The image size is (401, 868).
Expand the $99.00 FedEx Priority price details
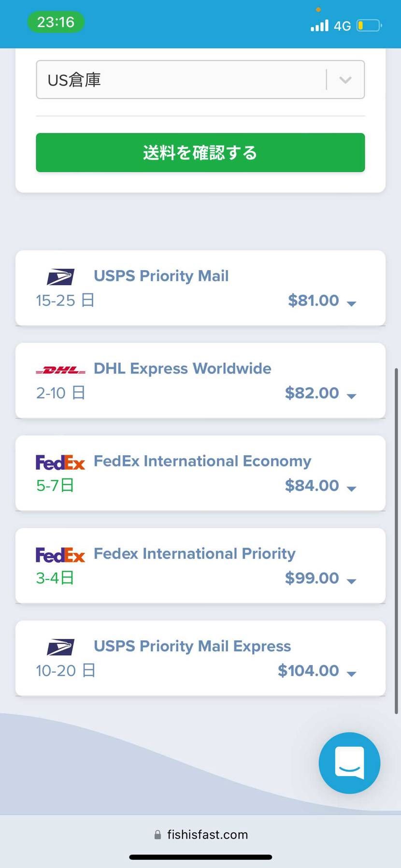click(352, 581)
